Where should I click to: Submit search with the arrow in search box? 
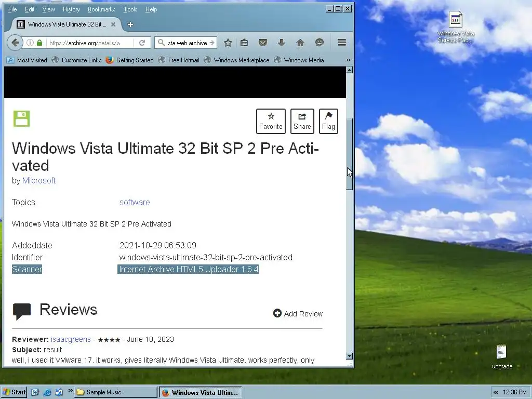tap(212, 43)
